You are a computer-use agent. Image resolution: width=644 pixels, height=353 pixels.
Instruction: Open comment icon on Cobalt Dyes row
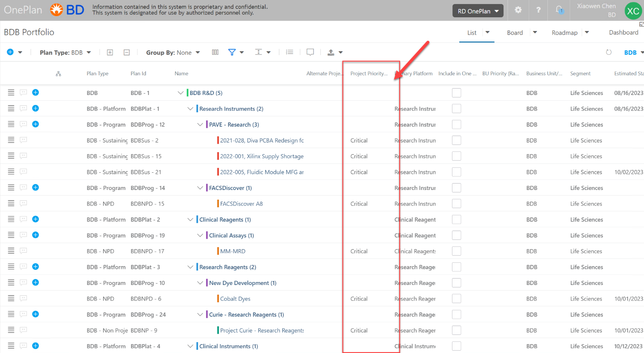click(23, 298)
